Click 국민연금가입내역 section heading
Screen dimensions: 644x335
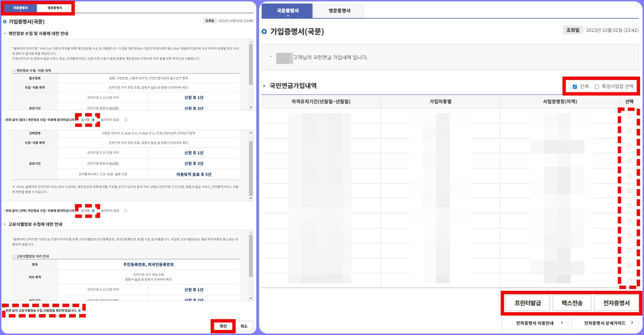click(293, 86)
